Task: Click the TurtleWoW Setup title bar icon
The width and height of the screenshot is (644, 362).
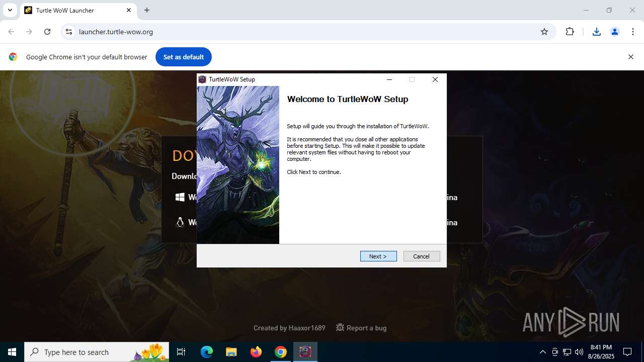Action: (202, 79)
